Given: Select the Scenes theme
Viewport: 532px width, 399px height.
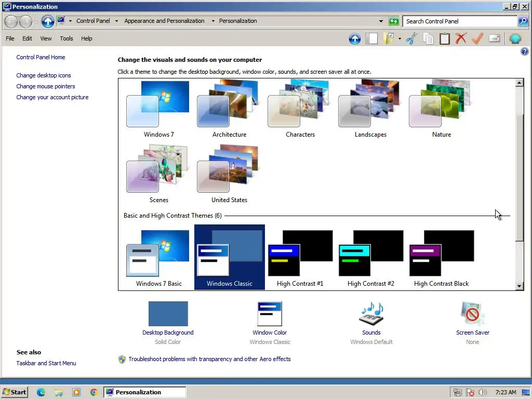Looking at the screenshot, I should click(159, 175).
